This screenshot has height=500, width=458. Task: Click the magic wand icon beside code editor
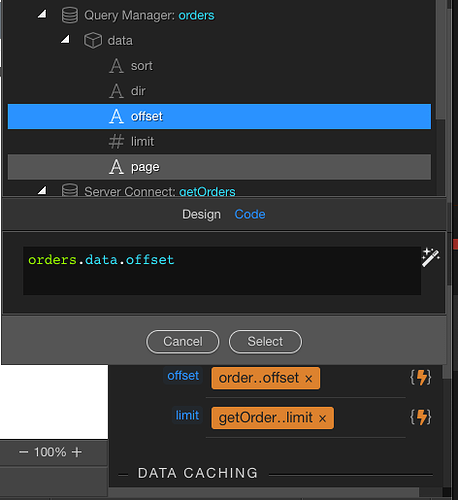[430, 257]
